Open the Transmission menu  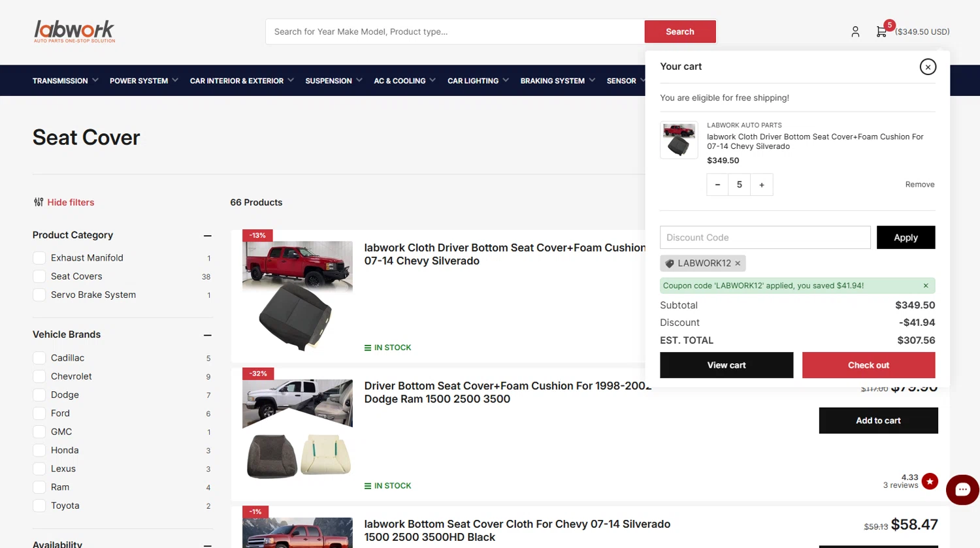(x=65, y=81)
